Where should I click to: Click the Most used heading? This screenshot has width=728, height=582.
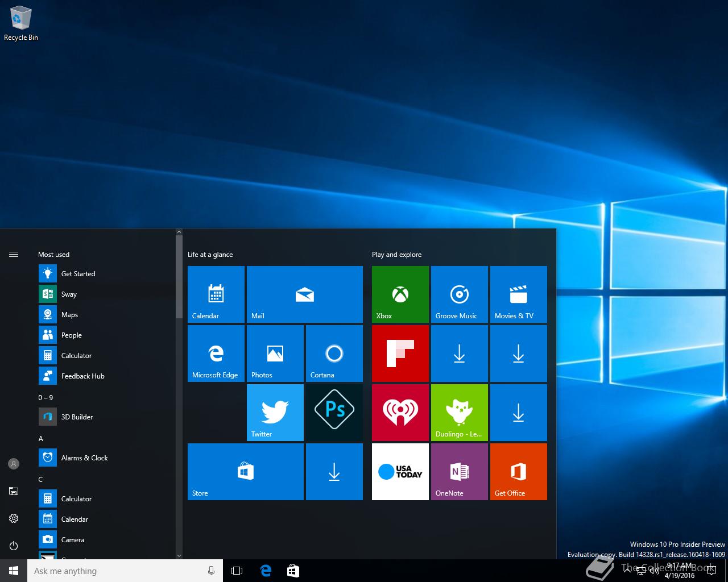(x=53, y=255)
